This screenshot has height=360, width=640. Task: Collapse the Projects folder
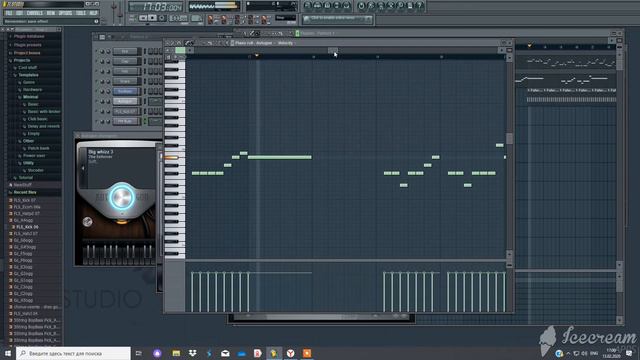coord(22,60)
